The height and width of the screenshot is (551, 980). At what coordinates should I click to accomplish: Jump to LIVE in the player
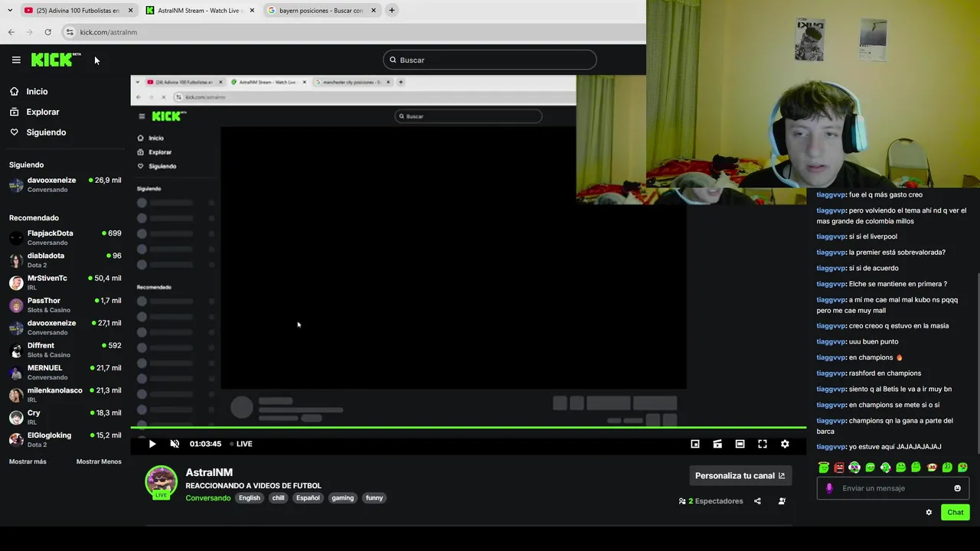tap(241, 444)
